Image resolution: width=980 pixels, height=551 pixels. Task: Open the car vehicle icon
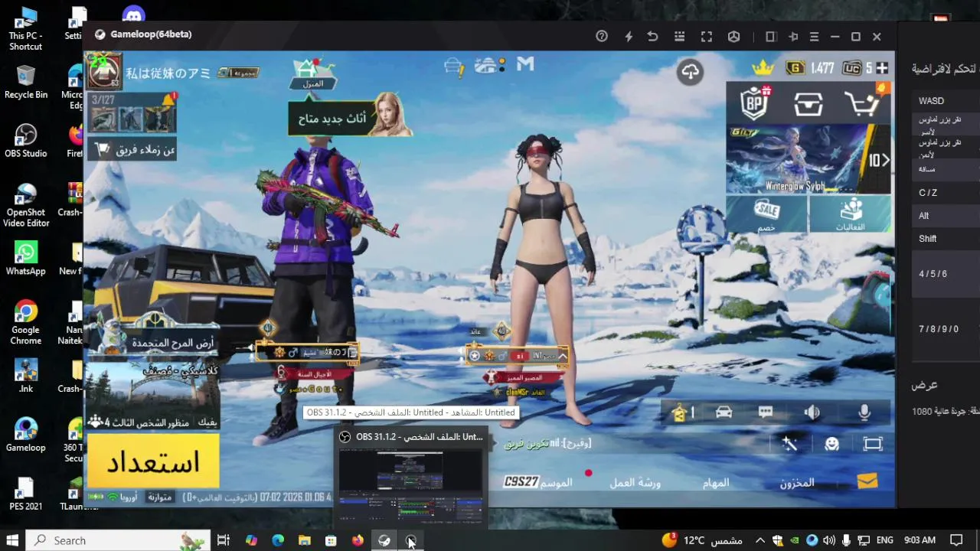pos(724,413)
